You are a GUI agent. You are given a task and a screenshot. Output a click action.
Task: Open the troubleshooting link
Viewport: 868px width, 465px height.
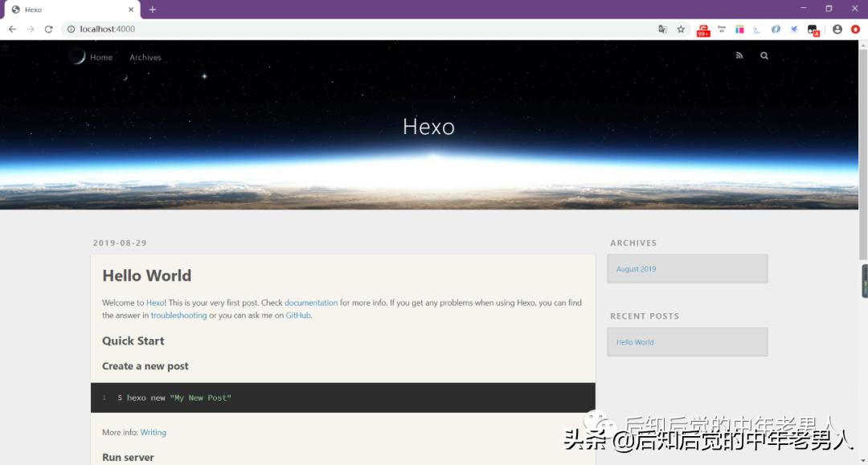click(x=178, y=315)
